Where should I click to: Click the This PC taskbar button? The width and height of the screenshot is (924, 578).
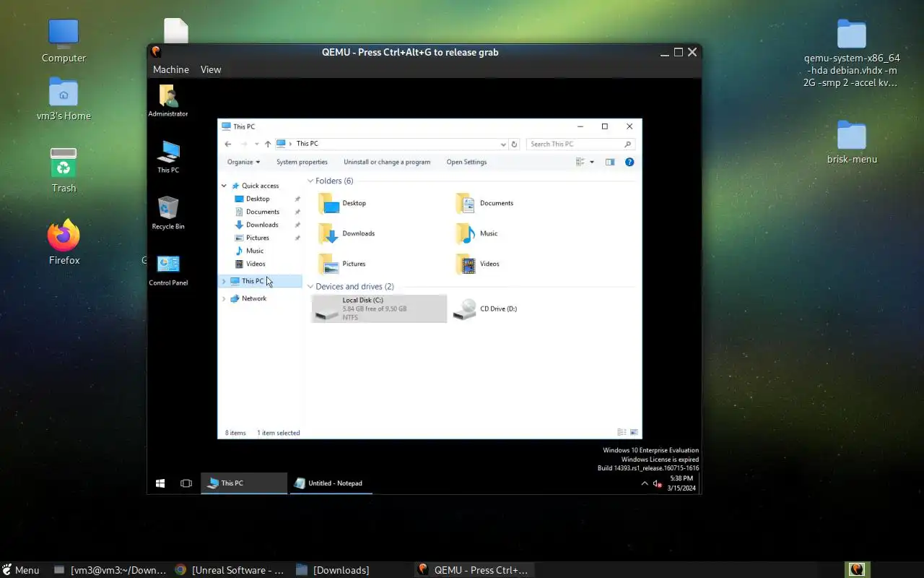244,483
